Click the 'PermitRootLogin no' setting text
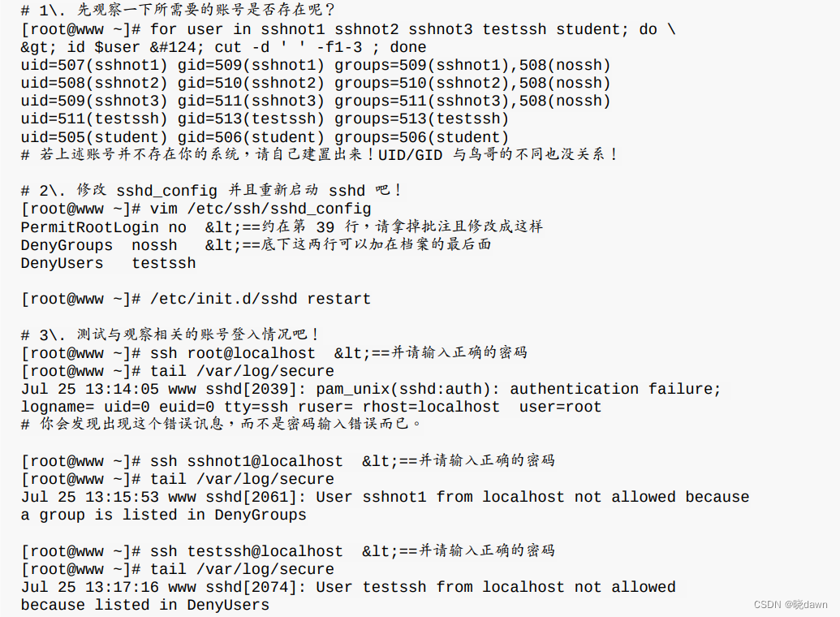Image resolution: width=840 pixels, height=617 pixels. coord(103,227)
